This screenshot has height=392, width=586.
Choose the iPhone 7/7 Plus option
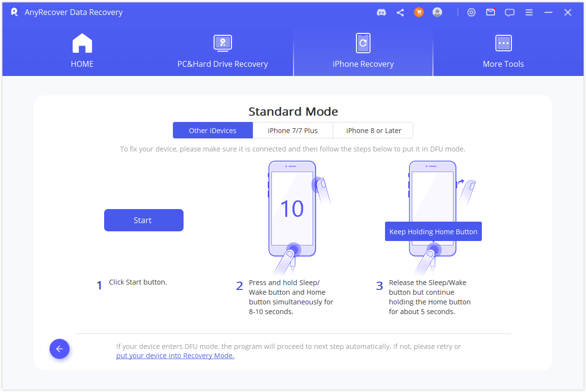(293, 130)
